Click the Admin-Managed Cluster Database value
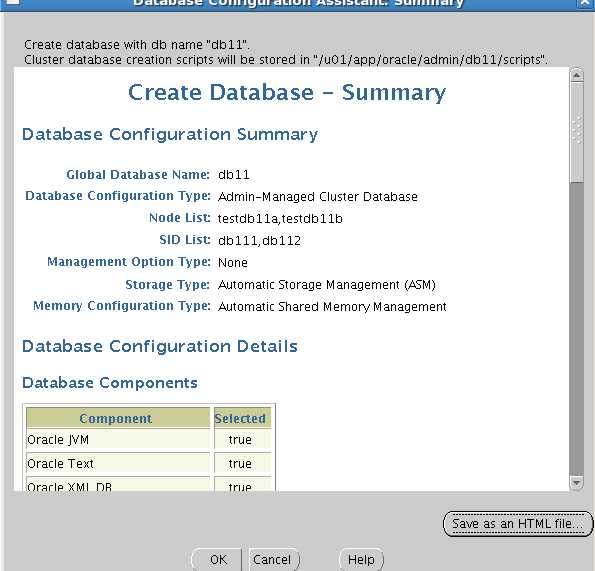The height and width of the screenshot is (571, 595). [x=318, y=197]
